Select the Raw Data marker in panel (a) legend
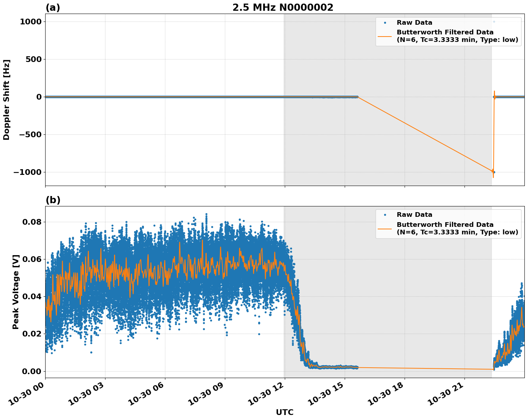Image resolution: width=528 pixels, height=420 pixels. pos(386,22)
